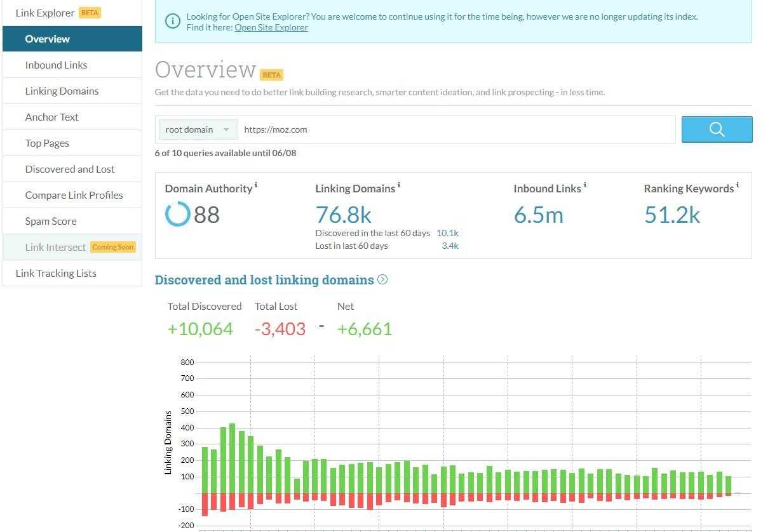Open Compare Link Profiles
This screenshot has width=763, height=532.
coord(74,195)
